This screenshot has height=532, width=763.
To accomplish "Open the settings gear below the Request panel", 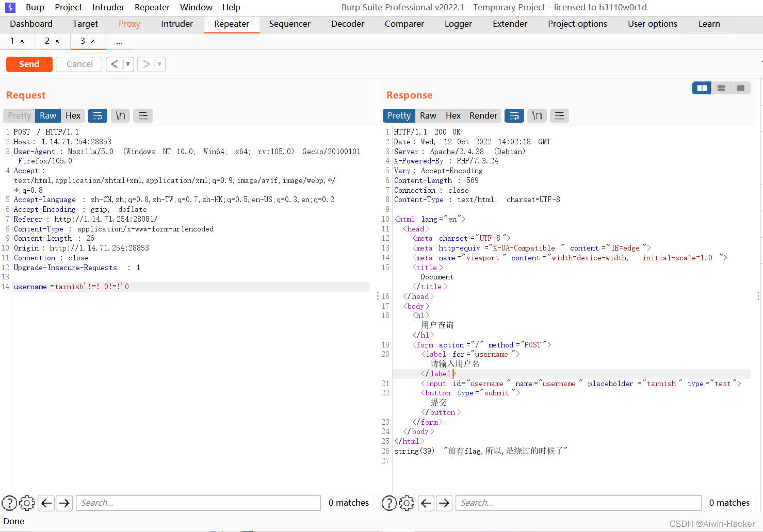I will click(27, 503).
